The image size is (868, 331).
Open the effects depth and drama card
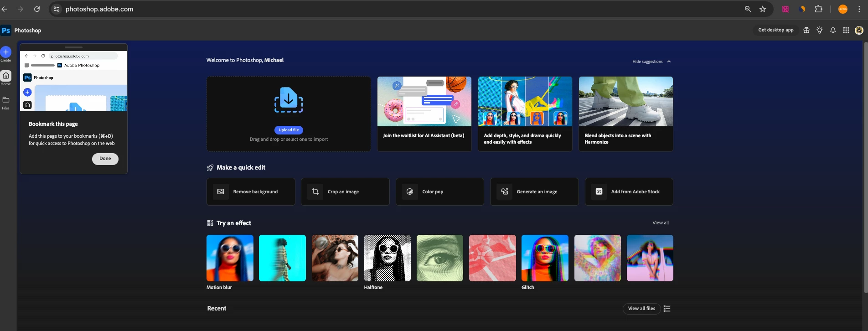[525, 114]
